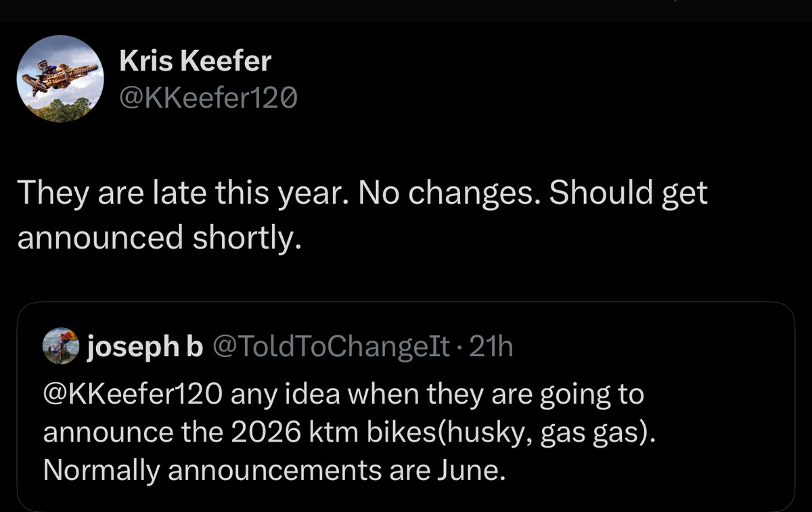Click 'No changes.' in Kris Keefer's reply
This screenshot has width=812, height=512.
click(x=449, y=194)
